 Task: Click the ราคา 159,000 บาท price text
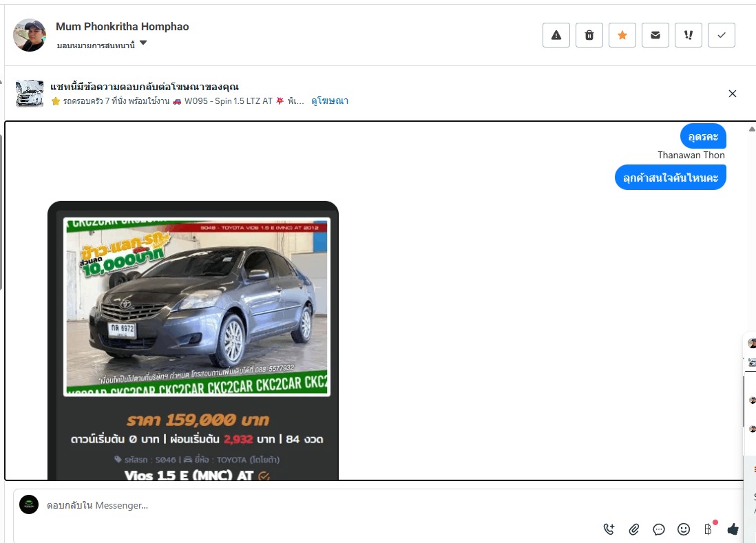[198, 420]
